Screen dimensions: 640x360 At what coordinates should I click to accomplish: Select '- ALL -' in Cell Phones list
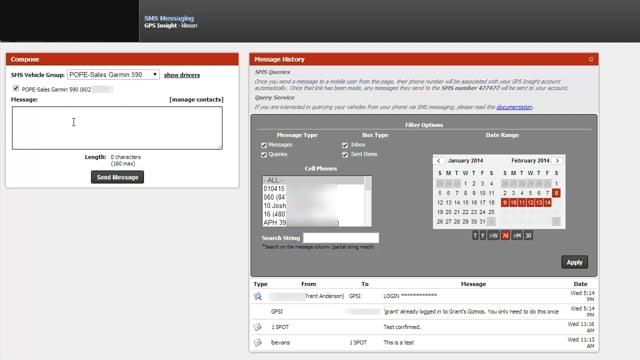(x=313, y=180)
